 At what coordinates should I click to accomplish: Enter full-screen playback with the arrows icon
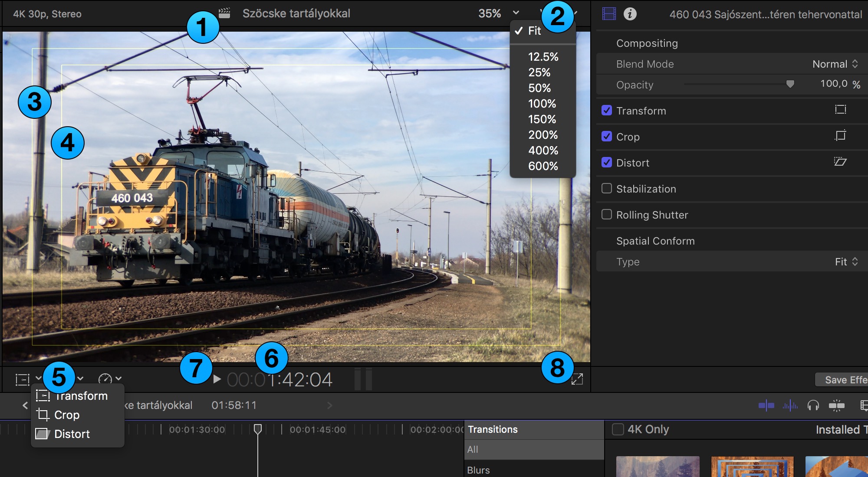point(577,379)
